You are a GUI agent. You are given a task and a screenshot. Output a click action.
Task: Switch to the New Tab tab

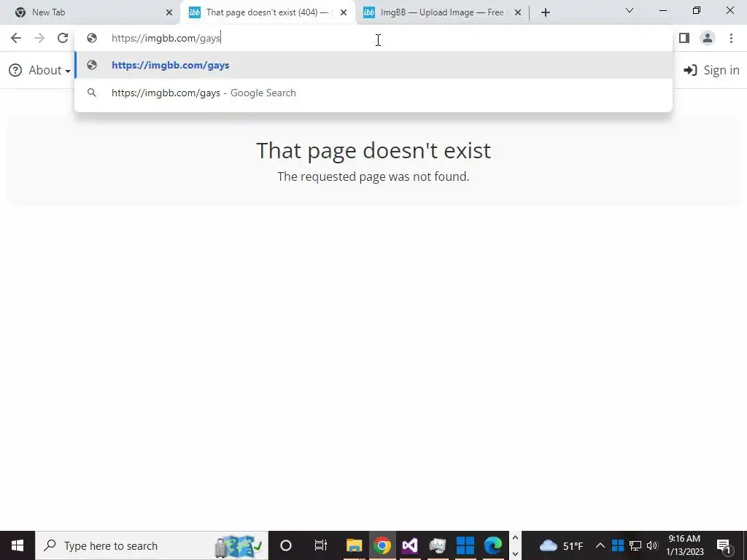click(90, 12)
